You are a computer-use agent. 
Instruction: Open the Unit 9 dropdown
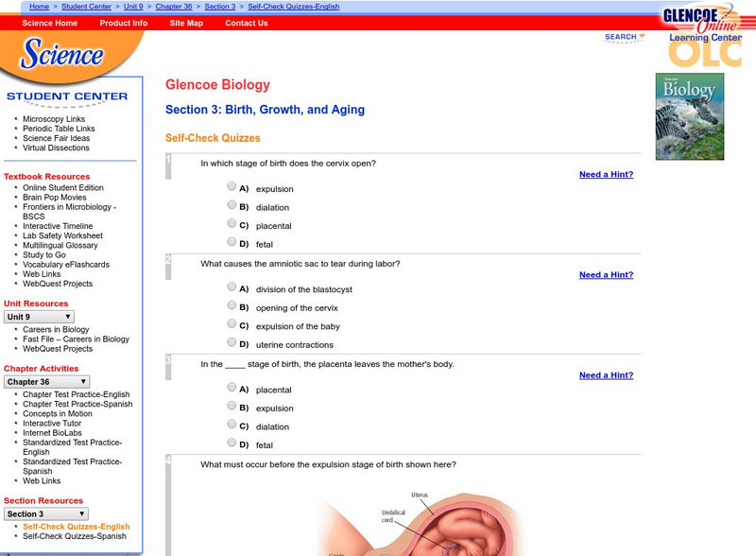pyautogui.click(x=39, y=317)
